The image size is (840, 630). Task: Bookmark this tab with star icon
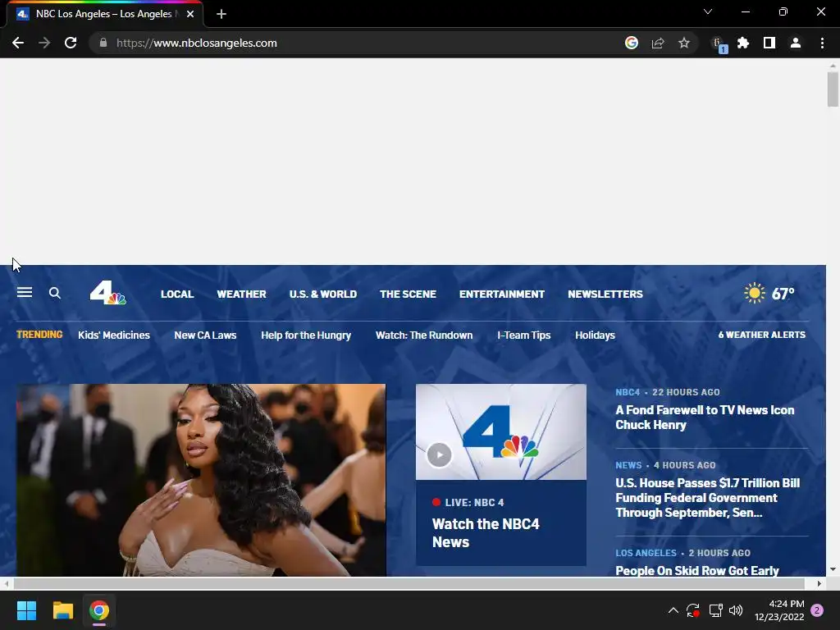coord(684,43)
